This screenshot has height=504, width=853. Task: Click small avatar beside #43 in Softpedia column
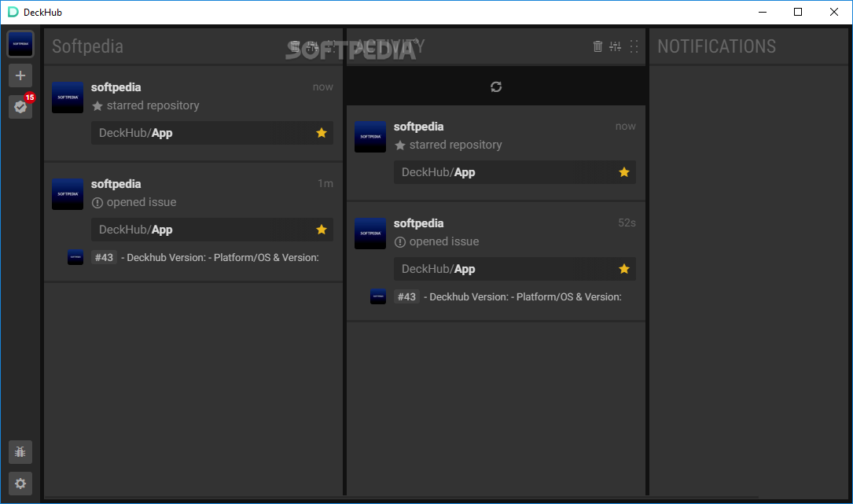click(75, 257)
